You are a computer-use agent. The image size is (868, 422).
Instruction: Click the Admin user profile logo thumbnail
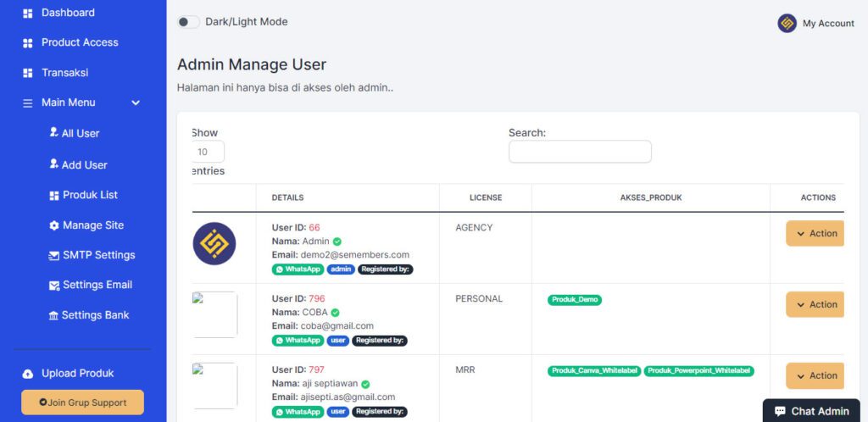214,244
